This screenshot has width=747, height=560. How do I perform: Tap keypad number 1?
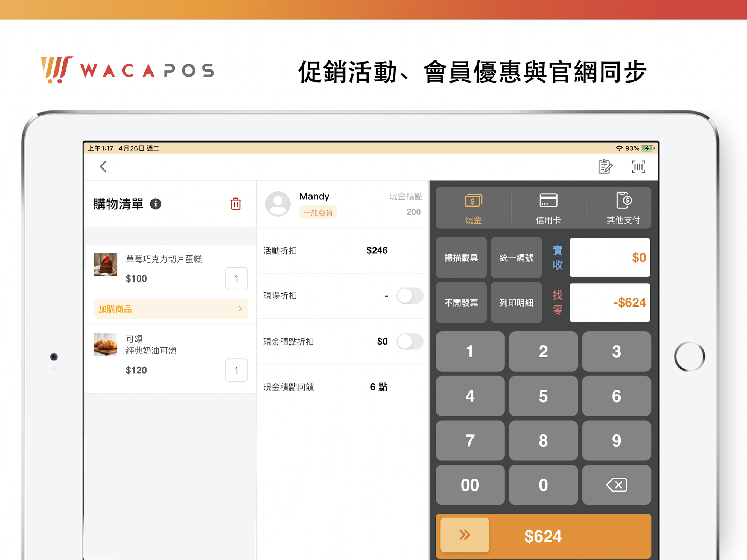click(470, 351)
